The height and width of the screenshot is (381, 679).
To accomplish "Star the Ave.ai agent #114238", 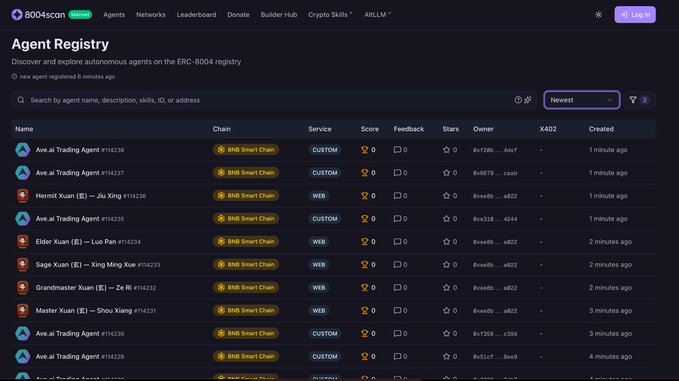I will tap(446, 150).
